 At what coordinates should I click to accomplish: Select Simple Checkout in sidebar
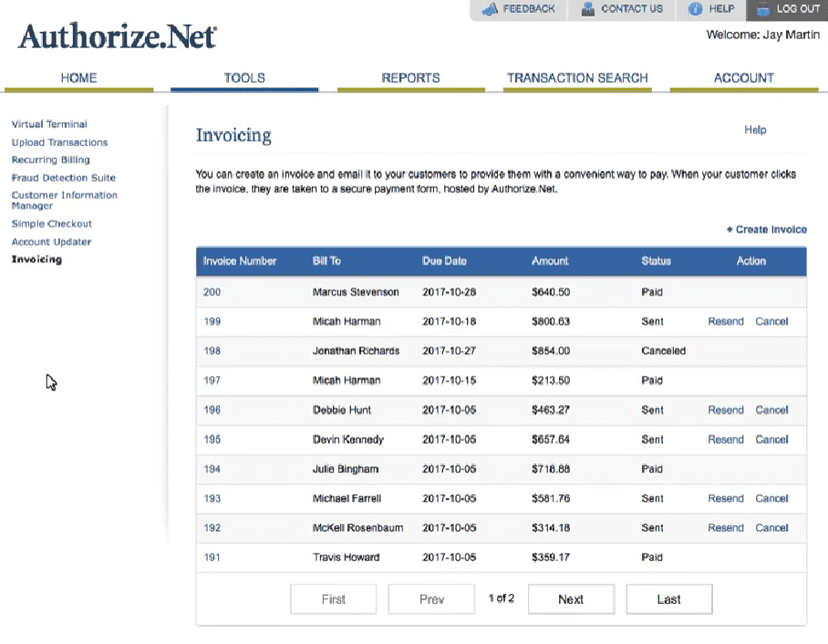click(x=52, y=223)
